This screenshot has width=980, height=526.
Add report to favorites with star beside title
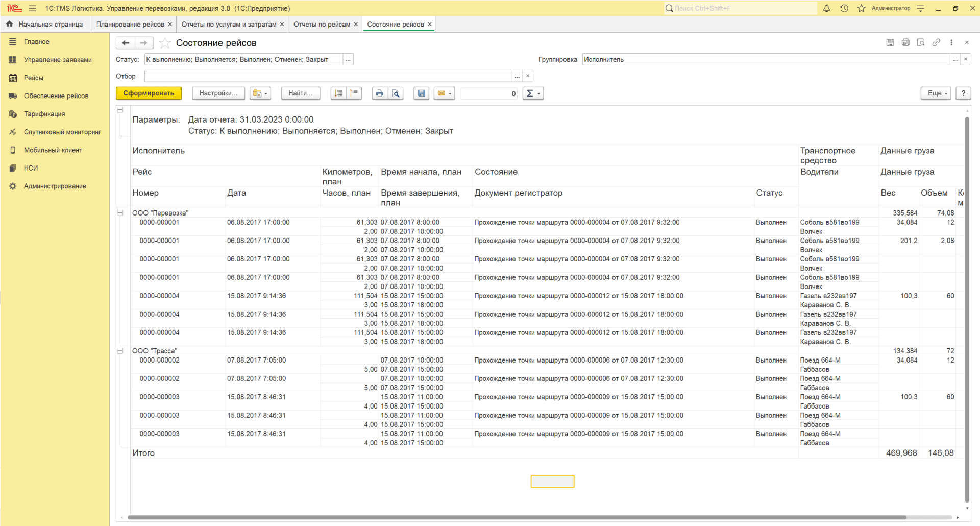(164, 43)
